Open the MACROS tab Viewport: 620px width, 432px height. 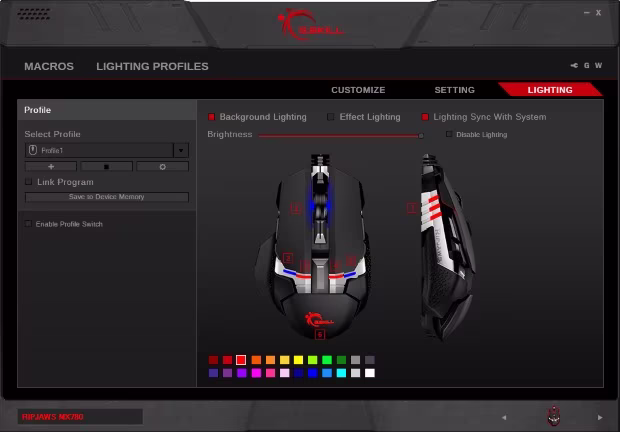[49, 66]
